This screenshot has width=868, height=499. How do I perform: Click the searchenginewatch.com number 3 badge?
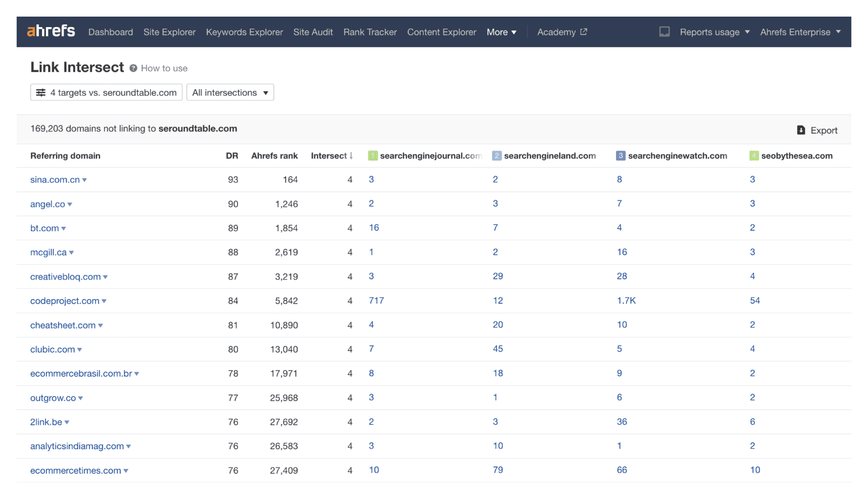coord(621,155)
